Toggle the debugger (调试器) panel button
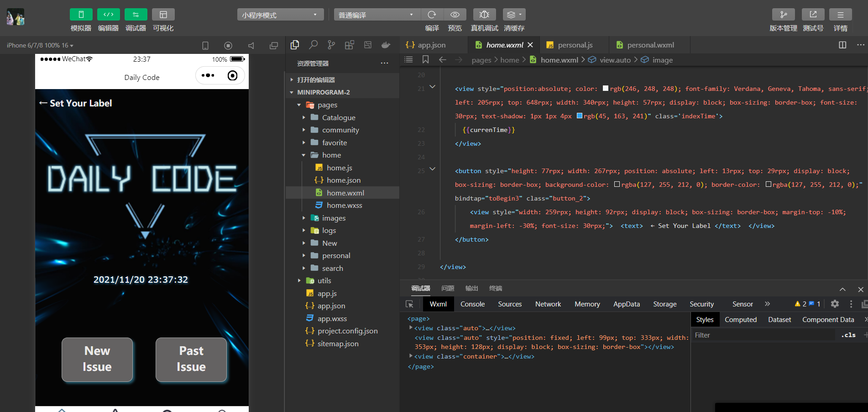Screen dimensions: 868x412 (x=136, y=15)
